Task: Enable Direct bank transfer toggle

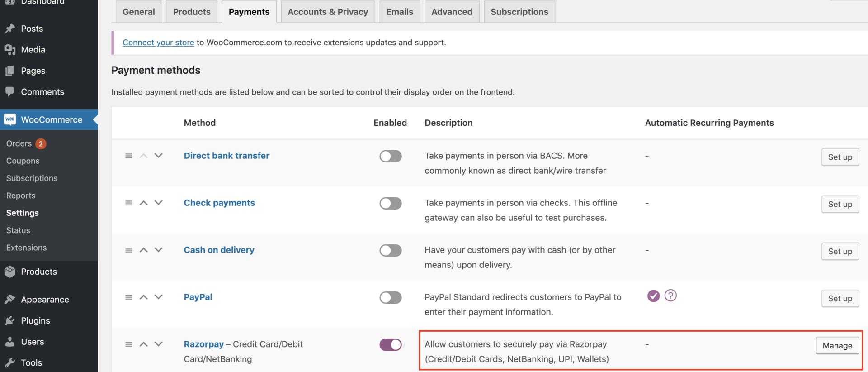Action: 391,156
